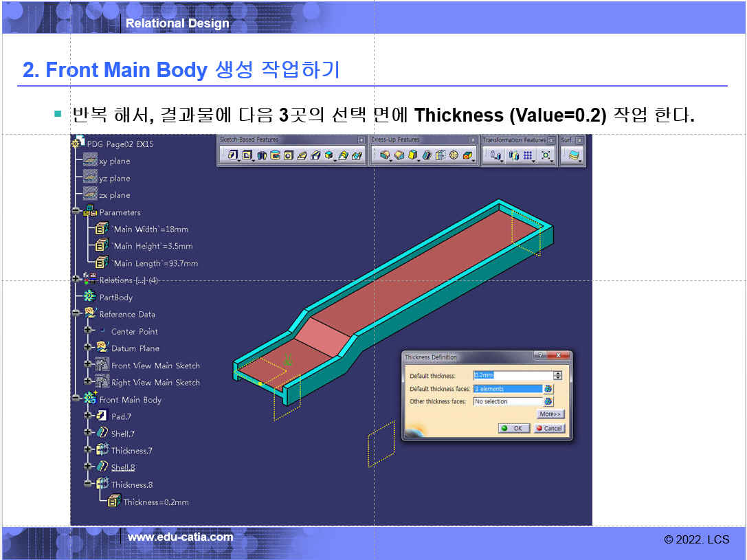Select the Thickness.8 feature in the tree

pos(131,484)
